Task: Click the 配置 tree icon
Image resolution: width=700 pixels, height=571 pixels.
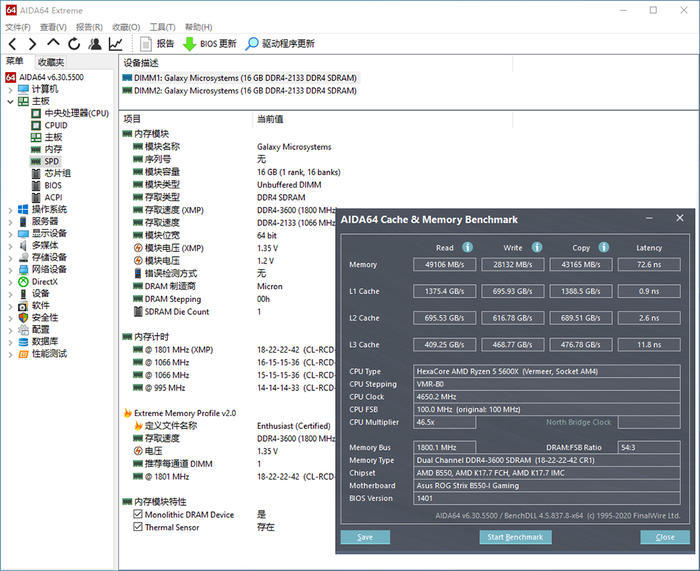Action: (23, 330)
